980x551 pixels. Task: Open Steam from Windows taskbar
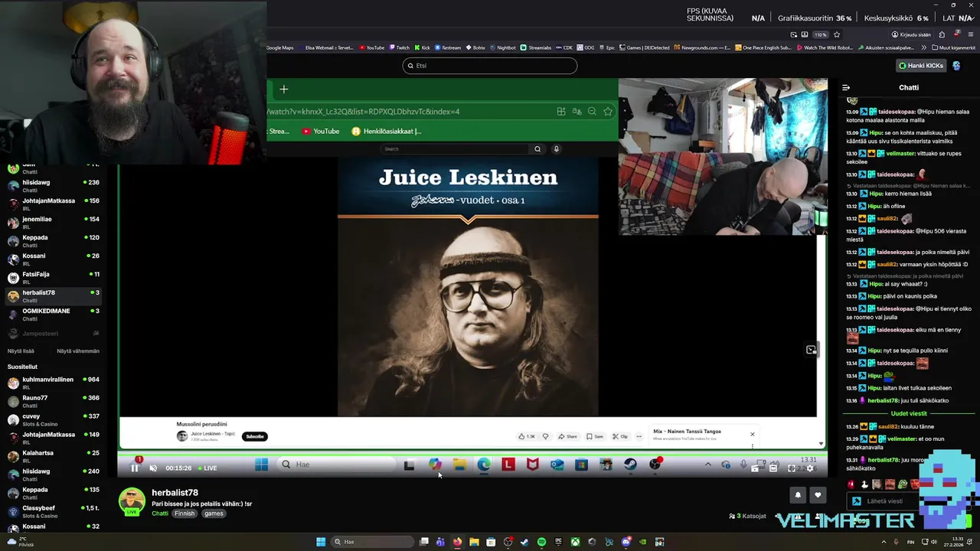pyautogui.click(x=524, y=542)
